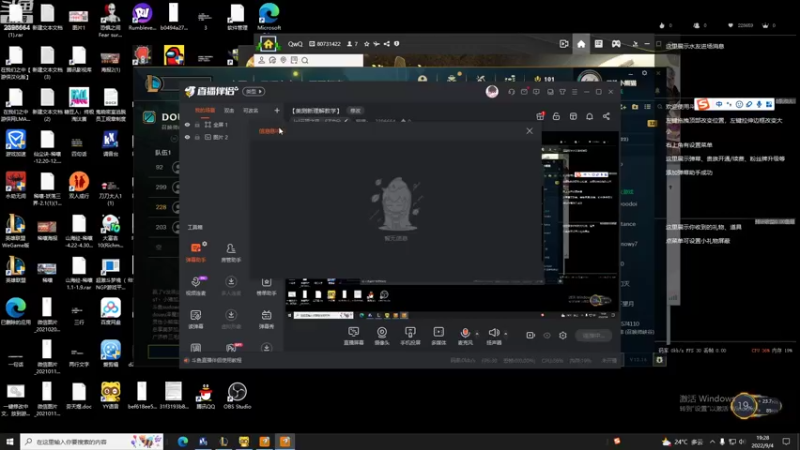Toggle 中 Chinese mode on Sogou toolbar

[x=719, y=104]
